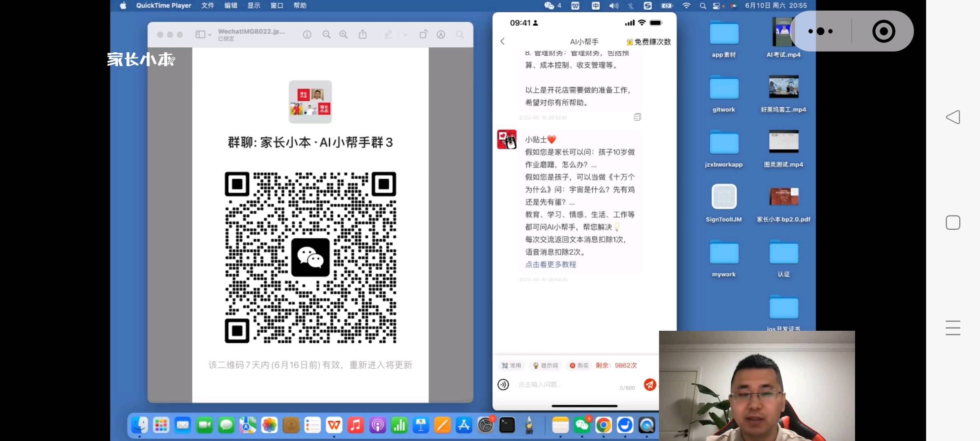Tap the mini program close circle button

click(884, 31)
